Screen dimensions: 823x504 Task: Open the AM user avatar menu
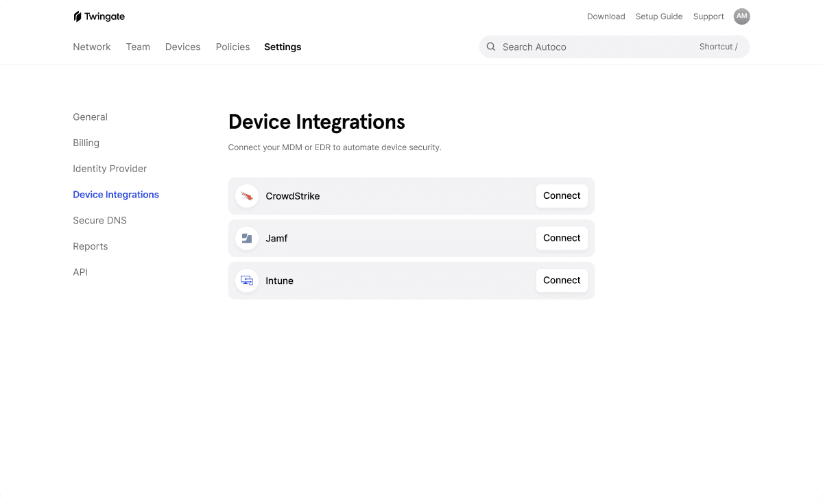[x=741, y=16]
